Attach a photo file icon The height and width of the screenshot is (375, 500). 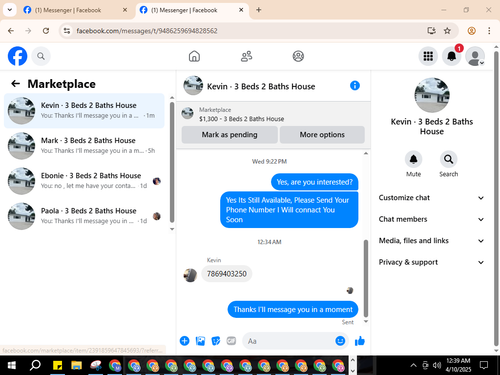pos(200,341)
